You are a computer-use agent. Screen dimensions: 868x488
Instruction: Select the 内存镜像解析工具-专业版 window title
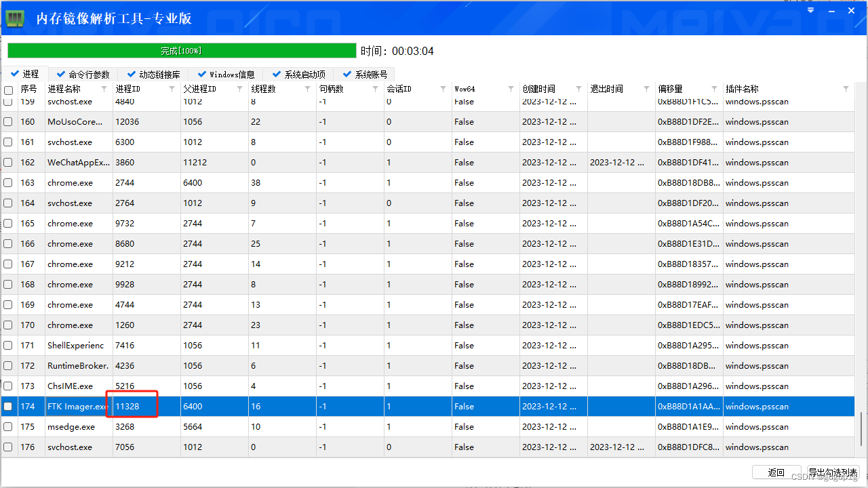(114, 19)
